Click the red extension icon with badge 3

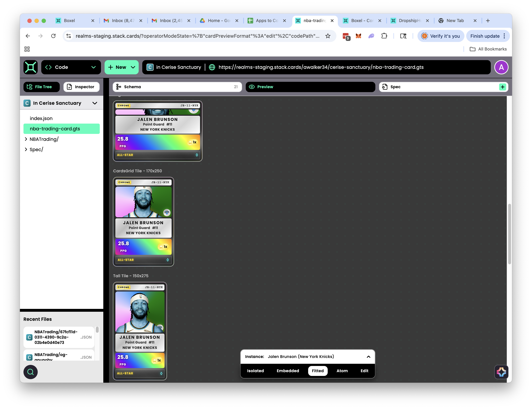pos(346,36)
